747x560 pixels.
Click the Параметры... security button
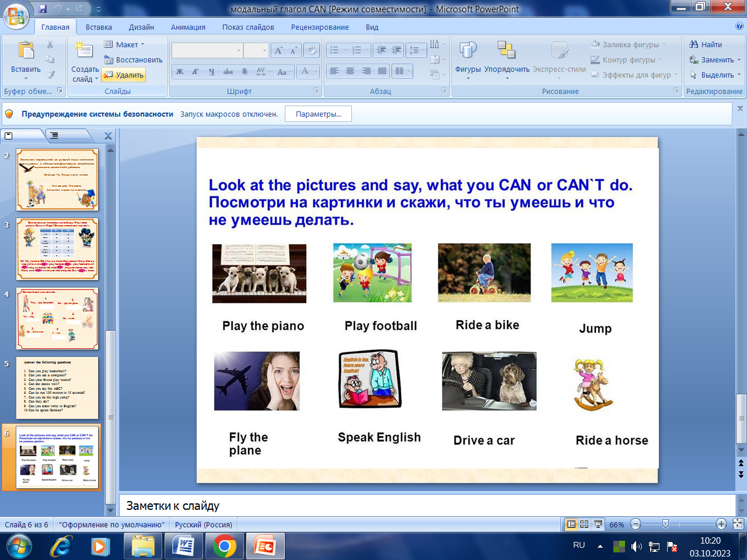318,114
